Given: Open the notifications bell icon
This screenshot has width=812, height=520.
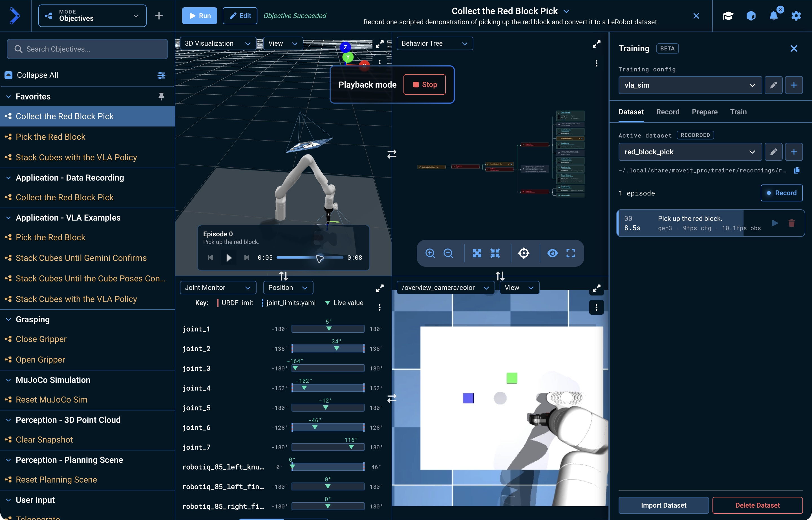Looking at the screenshot, I should tap(773, 16).
